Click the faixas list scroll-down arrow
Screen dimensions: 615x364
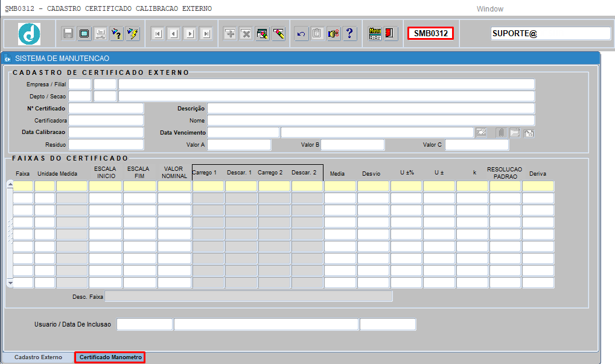click(10, 283)
